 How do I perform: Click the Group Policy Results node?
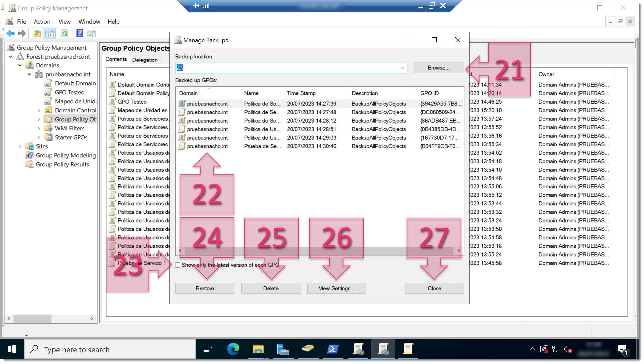click(x=62, y=164)
